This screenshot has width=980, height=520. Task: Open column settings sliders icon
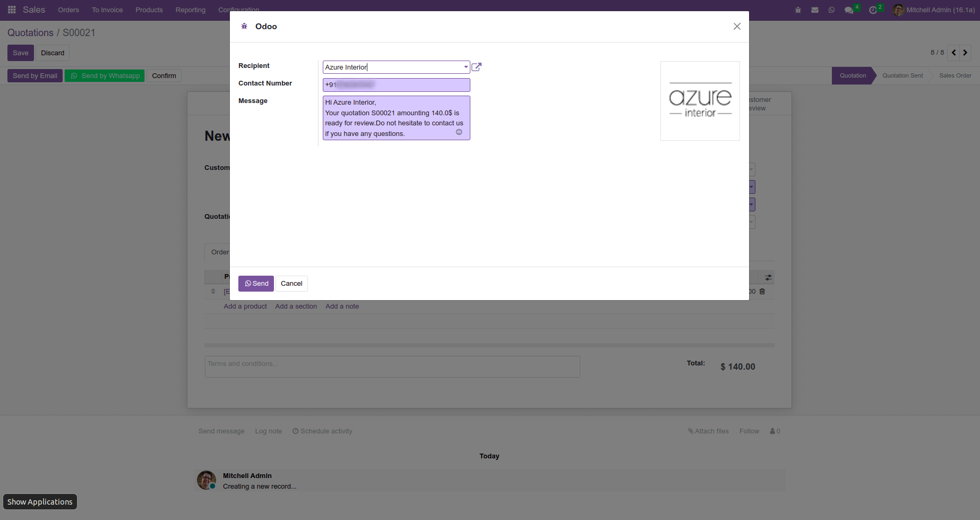[768, 277]
